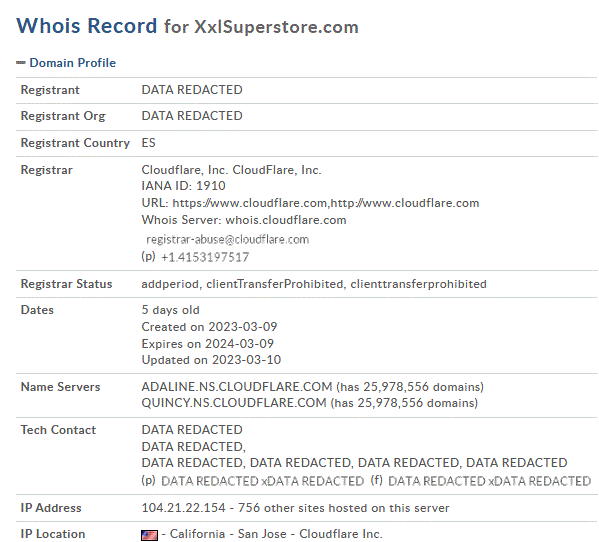
Task: Open the QUINCY.NS.CLOUDFLARE.COM name server
Action: [234, 403]
